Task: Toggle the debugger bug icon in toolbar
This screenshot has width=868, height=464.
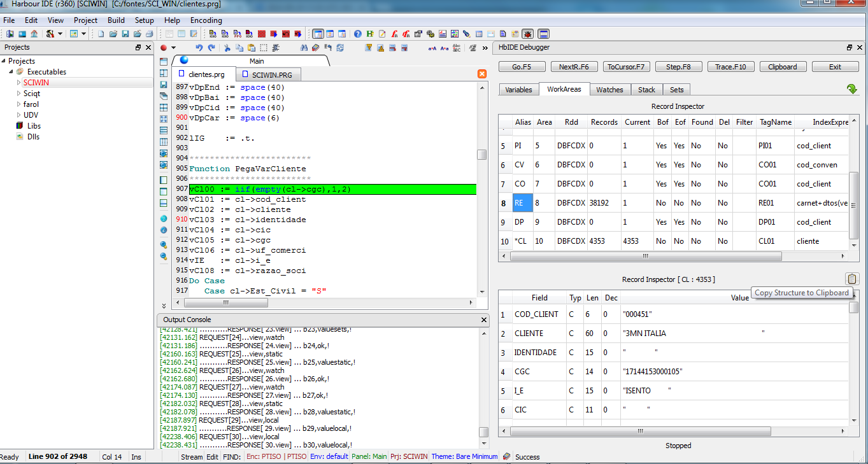Action: (528, 34)
